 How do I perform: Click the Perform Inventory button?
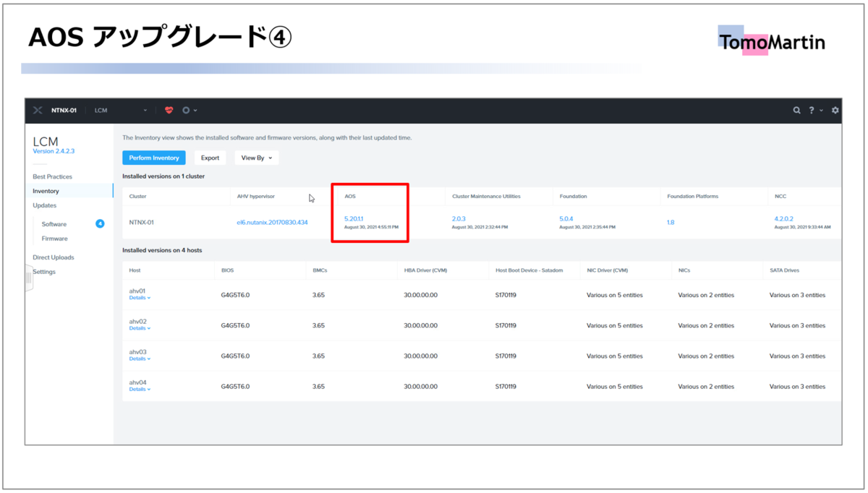tap(154, 158)
